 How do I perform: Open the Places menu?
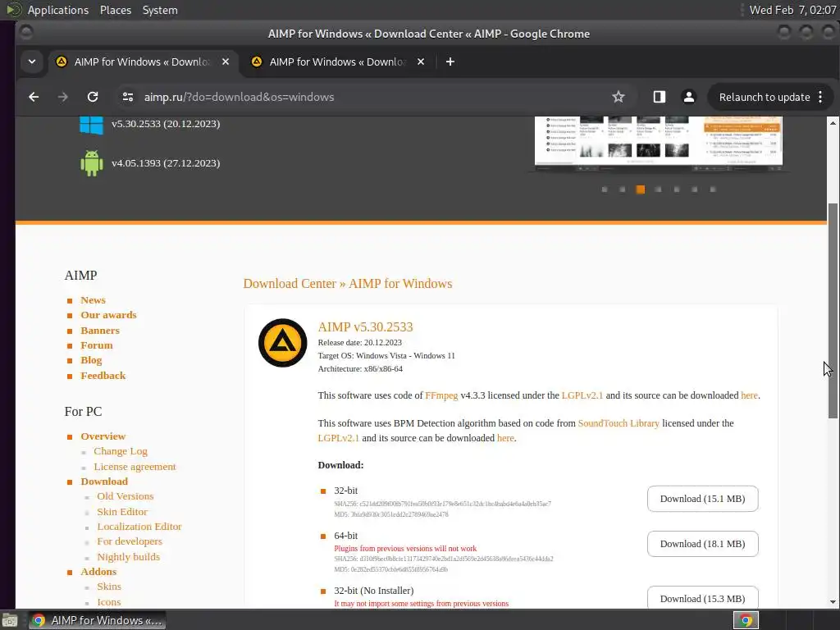[x=116, y=10]
